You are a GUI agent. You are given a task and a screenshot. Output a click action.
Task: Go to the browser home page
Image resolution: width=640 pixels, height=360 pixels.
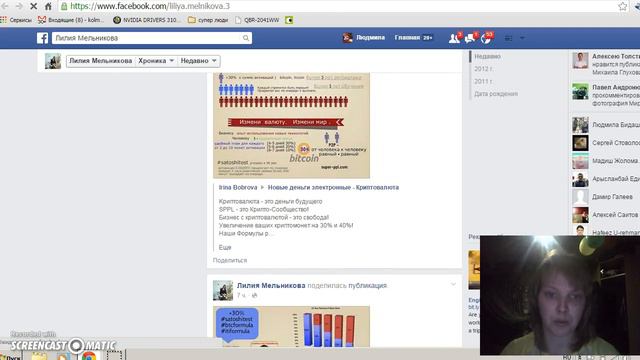point(48,6)
